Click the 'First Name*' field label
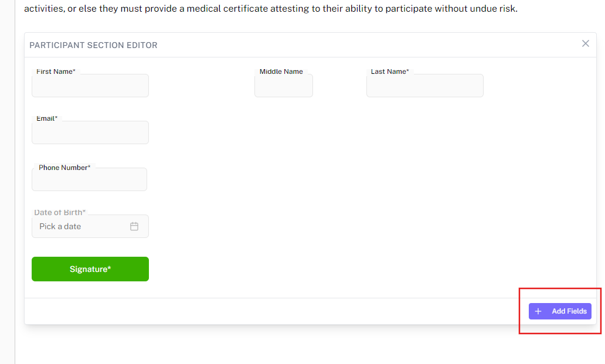 [x=56, y=72]
